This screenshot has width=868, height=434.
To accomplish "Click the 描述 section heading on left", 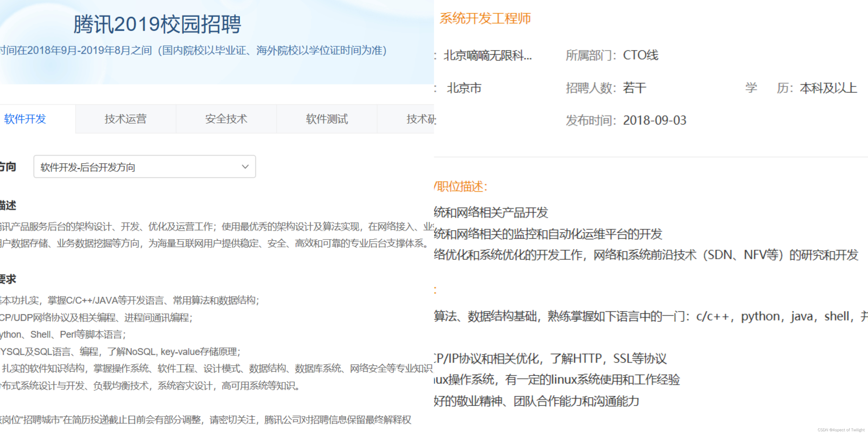I will coord(8,205).
